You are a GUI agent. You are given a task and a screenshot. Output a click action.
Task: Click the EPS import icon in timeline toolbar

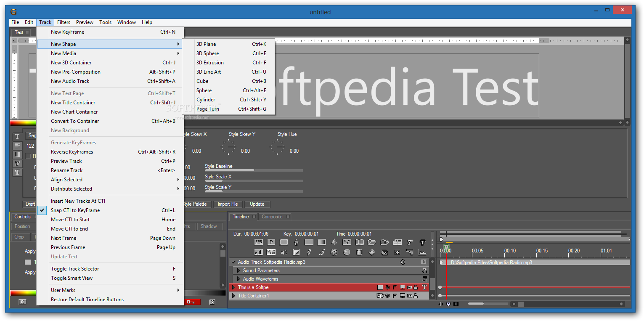(x=259, y=242)
